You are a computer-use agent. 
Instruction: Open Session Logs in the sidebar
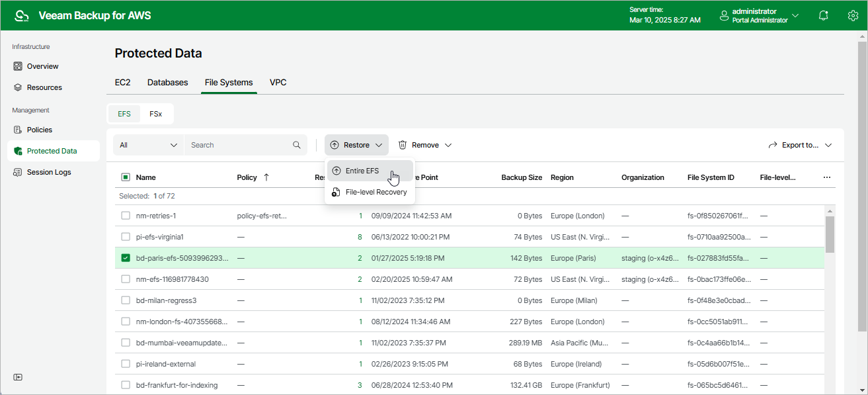coord(48,172)
